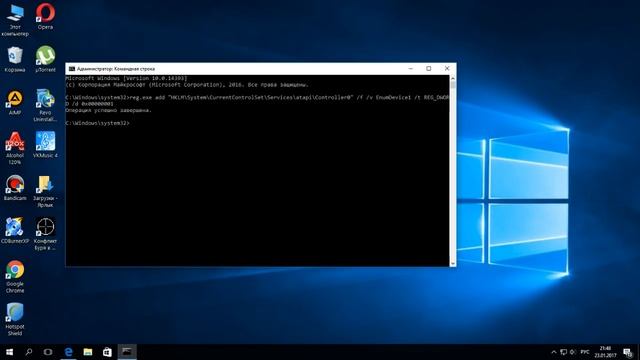Open the Этот компьютер desktop icon

pos(15,19)
